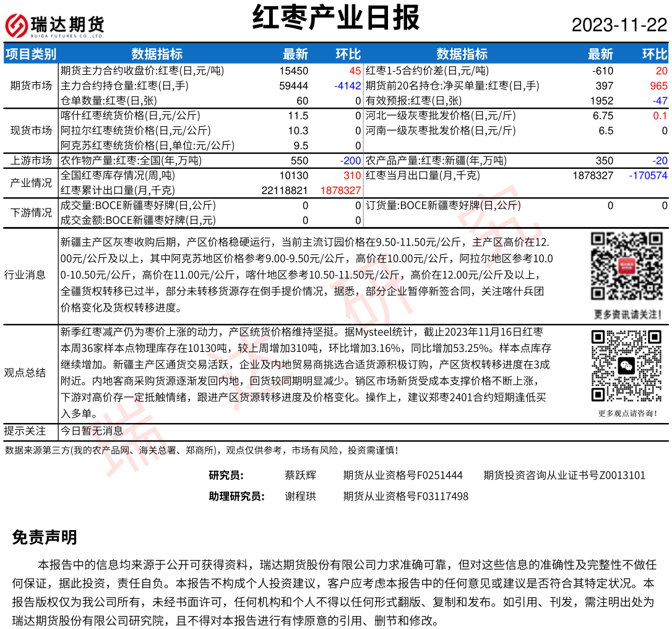
Task: Select the closing price value 15450
Action: pos(293,71)
